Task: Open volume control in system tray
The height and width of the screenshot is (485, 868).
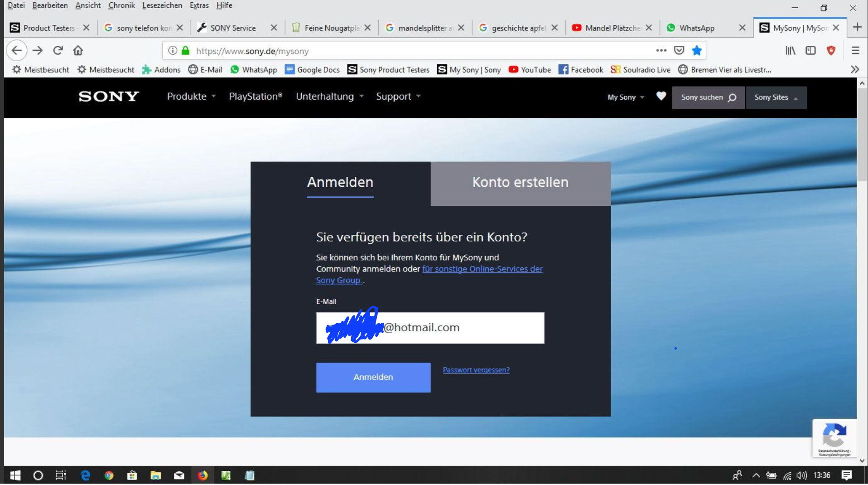Action: click(x=801, y=475)
